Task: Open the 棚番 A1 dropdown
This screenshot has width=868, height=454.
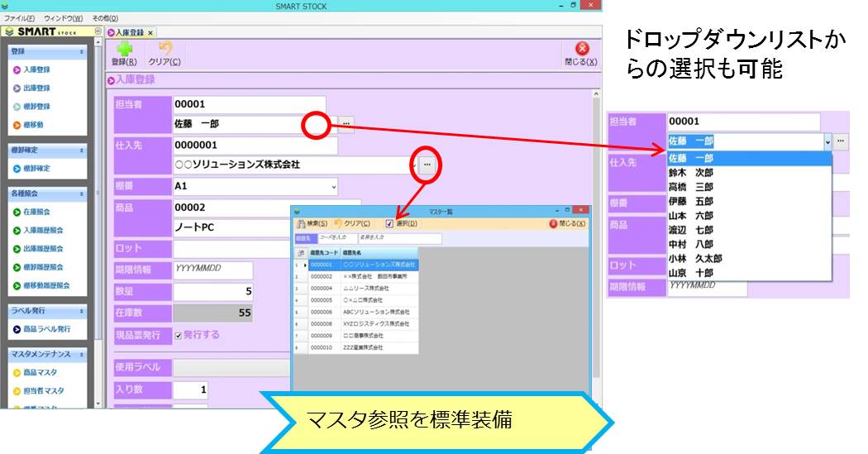Action: point(333,187)
